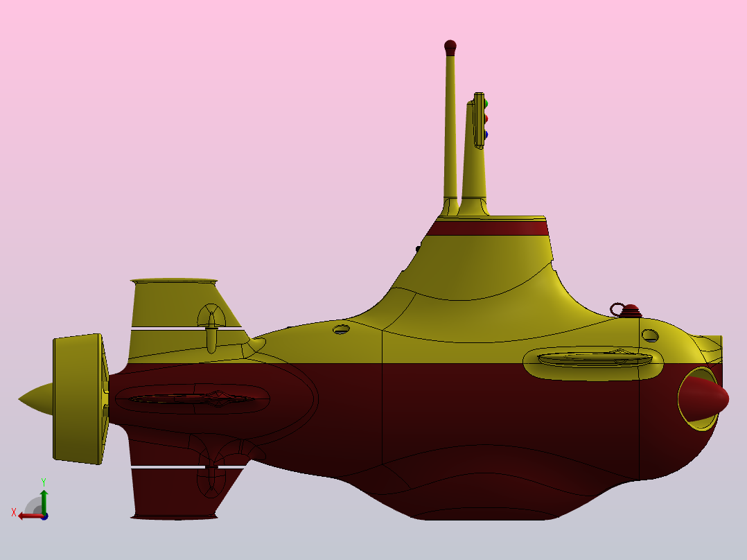Select the forward yellow dive plane
The width and height of the screenshot is (747, 560).
pyautogui.click(x=594, y=358)
